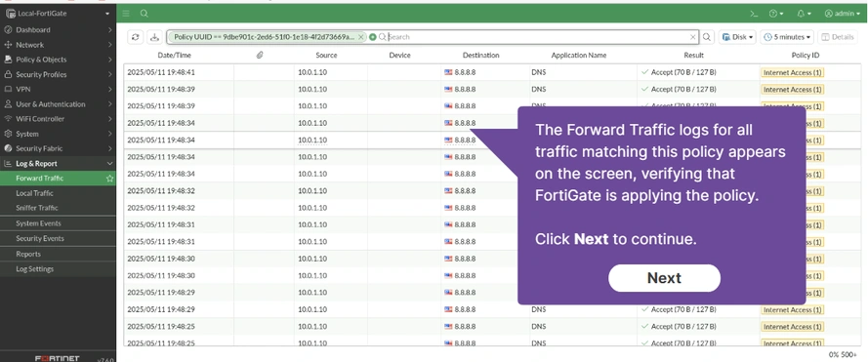Expand the Policy & Objects menu

(59, 60)
